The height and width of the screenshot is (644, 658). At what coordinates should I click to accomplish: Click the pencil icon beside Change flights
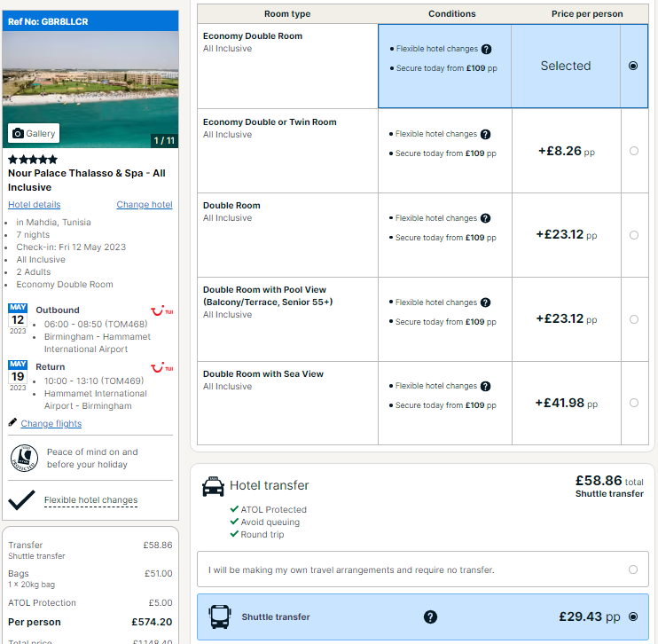12,422
